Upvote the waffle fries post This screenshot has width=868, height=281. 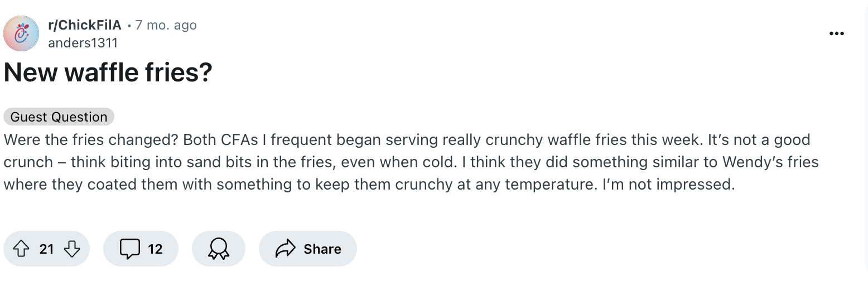point(21,249)
